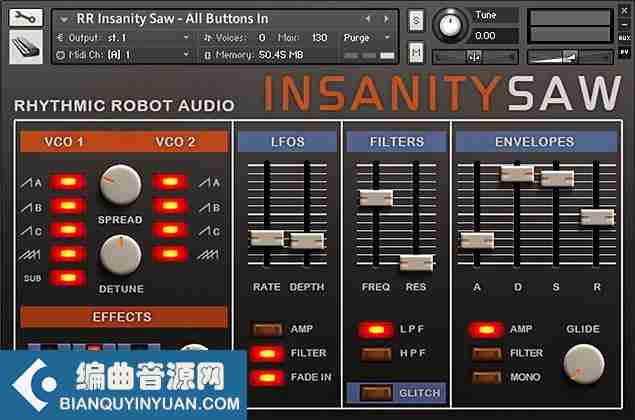The width and height of the screenshot is (635, 420).
Task: Toggle VCO 2 saw B LED button
Action: pyautogui.click(x=170, y=206)
